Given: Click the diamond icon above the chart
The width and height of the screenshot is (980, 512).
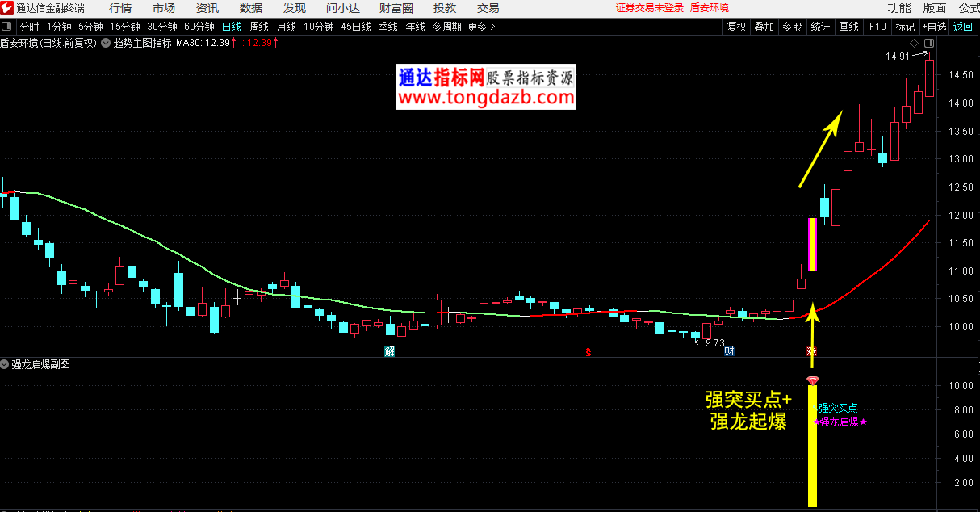Looking at the screenshot, I should (914, 44).
